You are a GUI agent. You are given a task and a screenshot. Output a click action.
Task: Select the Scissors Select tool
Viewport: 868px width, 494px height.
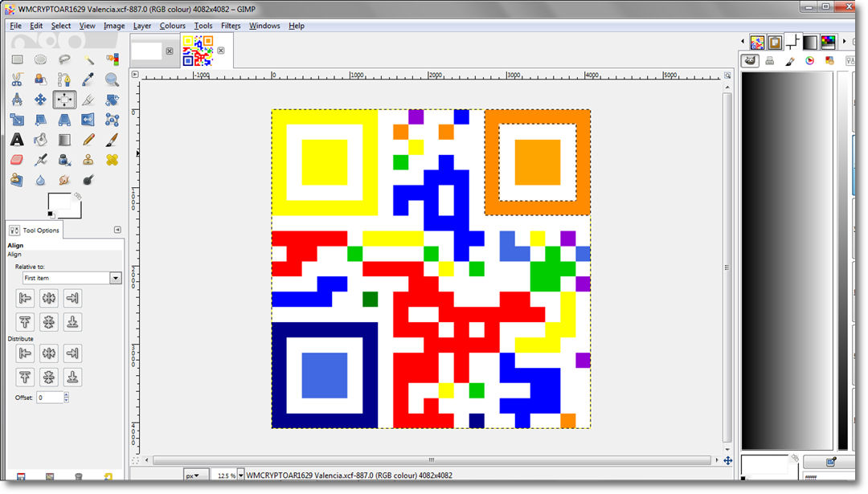[17, 80]
